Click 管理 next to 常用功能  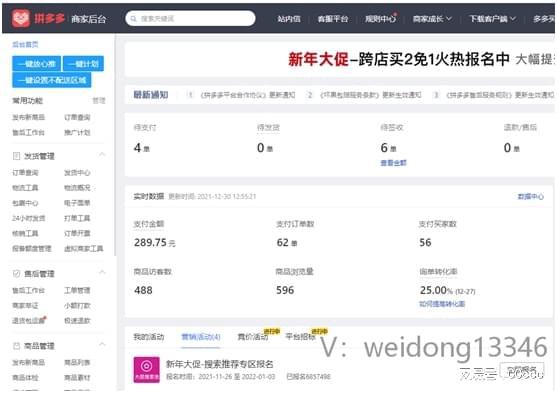pyautogui.click(x=99, y=101)
